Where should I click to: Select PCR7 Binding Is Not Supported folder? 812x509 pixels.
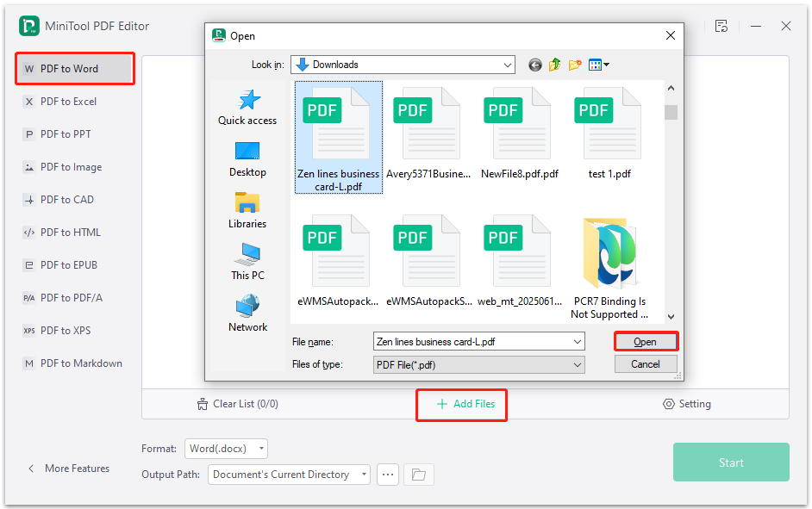click(x=609, y=268)
